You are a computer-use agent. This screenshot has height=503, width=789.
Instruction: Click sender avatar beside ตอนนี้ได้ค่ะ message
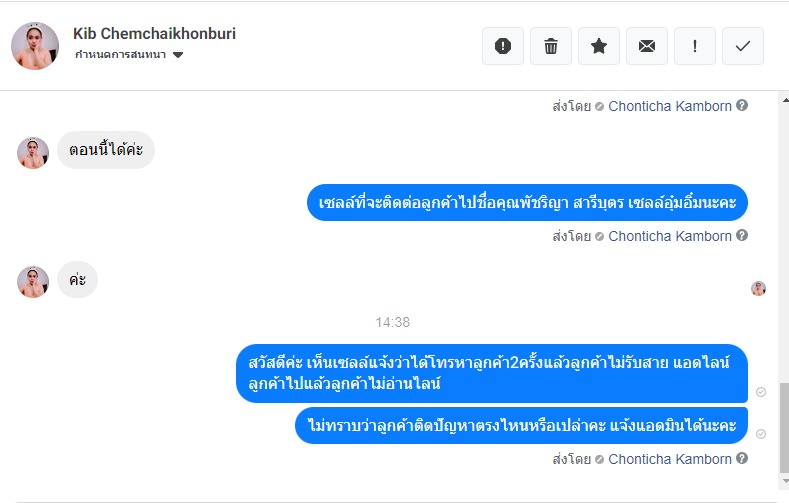point(33,152)
